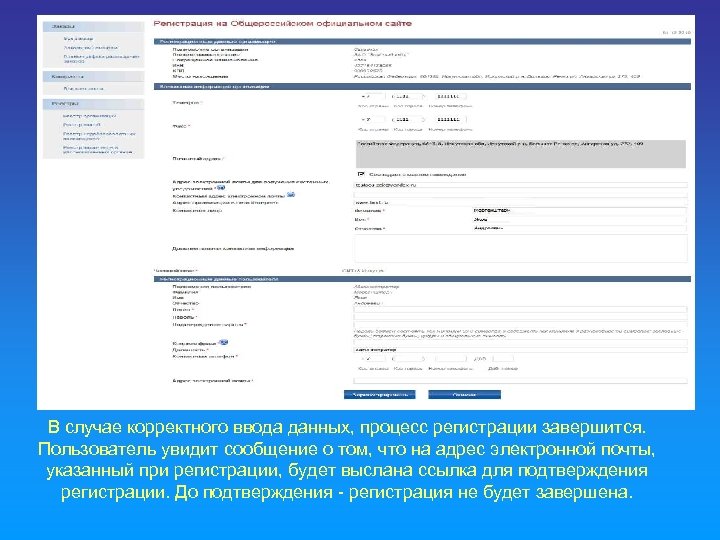Click the password confirmation input field
Viewport: 720px width, 540px height.
click(520, 325)
